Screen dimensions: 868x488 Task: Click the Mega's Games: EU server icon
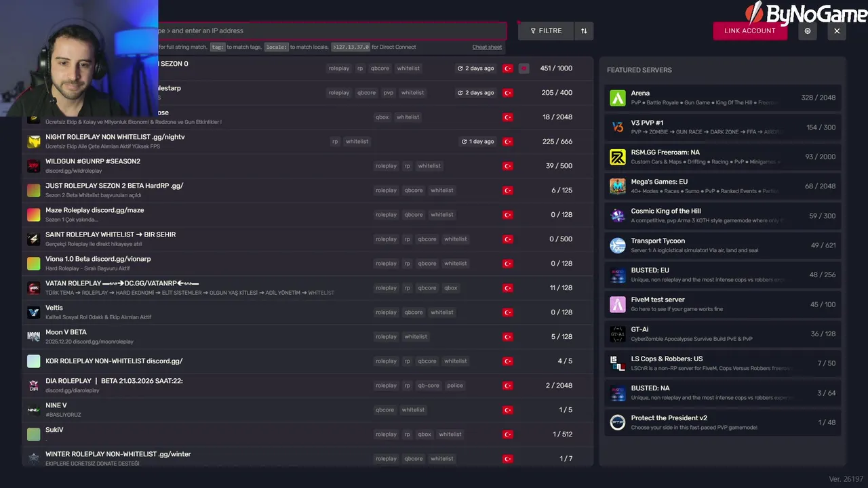[618, 186]
